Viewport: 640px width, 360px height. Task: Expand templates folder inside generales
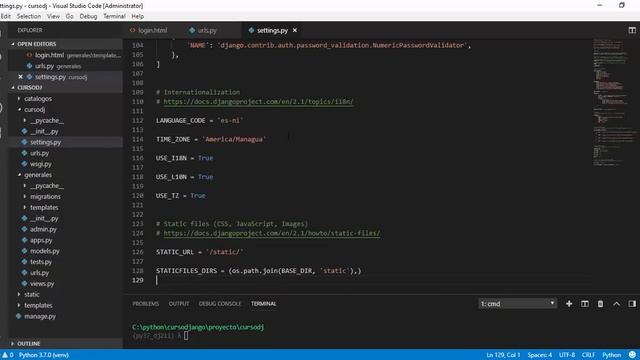coord(44,208)
